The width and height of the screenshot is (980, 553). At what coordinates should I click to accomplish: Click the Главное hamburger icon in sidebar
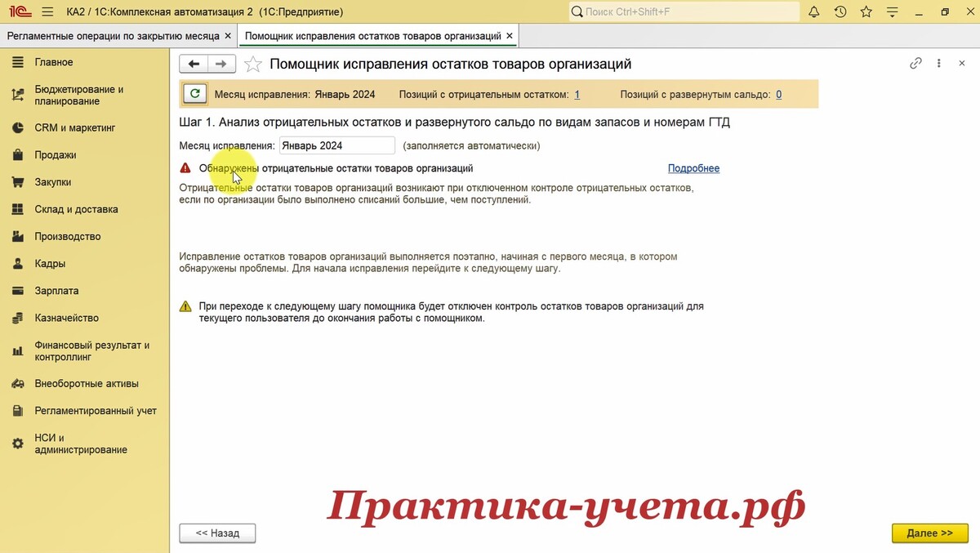tap(17, 62)
